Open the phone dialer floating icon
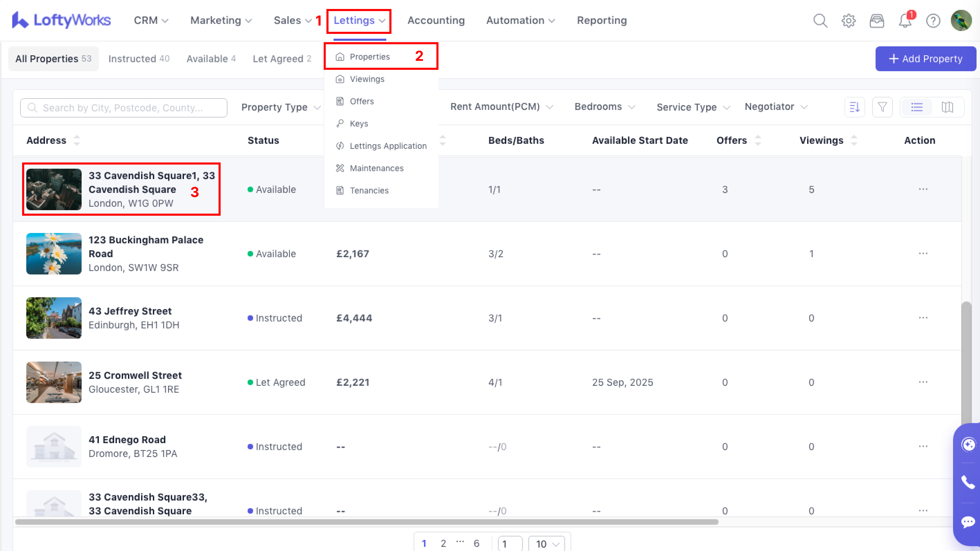 coord(968,482)
